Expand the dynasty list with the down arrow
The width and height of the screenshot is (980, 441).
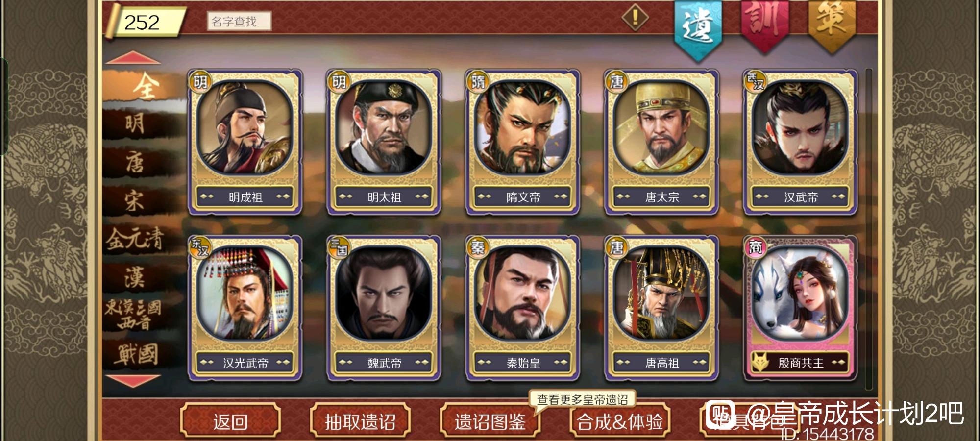[x=133, y=380]
